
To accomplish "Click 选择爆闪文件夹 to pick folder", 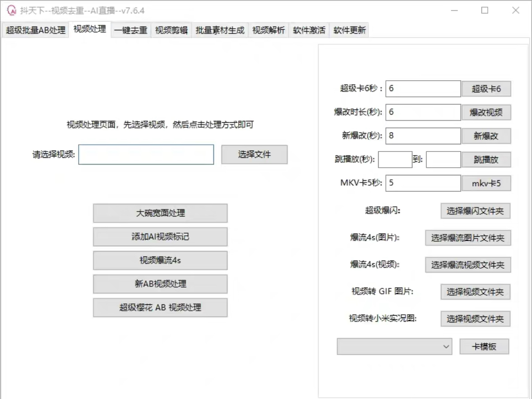I will tap(476, 211).
